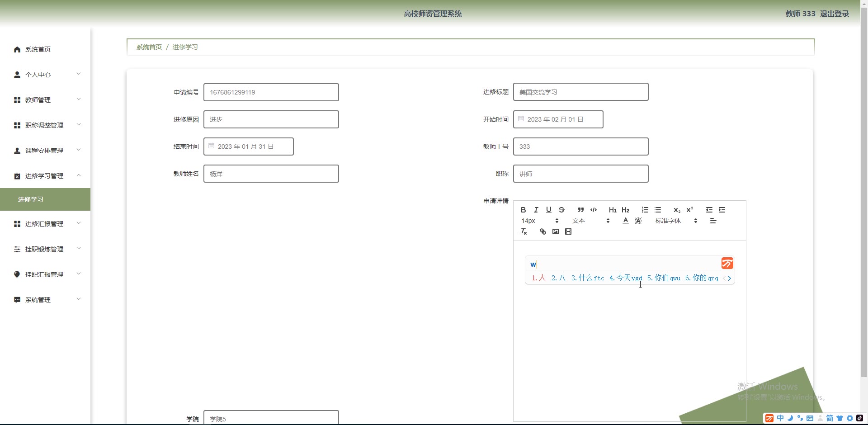Insert a hyperlink in the editor

[543, 231]
